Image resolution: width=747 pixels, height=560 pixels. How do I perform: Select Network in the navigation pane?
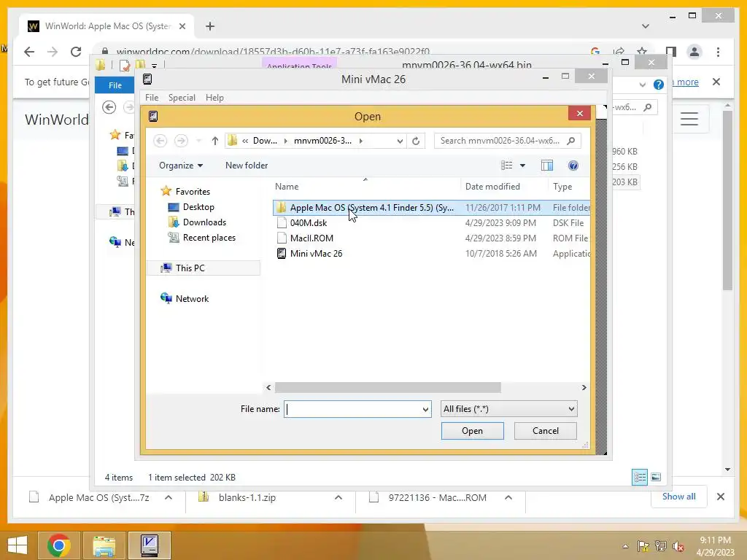pyautogui.click(x=192, y=298)
